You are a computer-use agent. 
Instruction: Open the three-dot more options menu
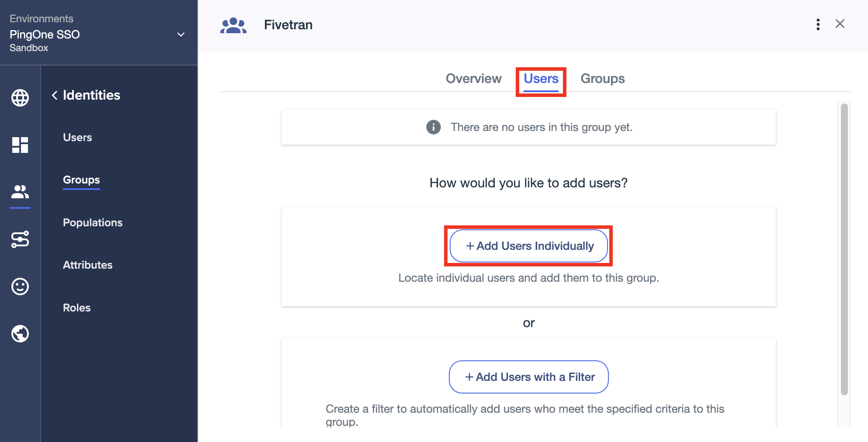818,24
